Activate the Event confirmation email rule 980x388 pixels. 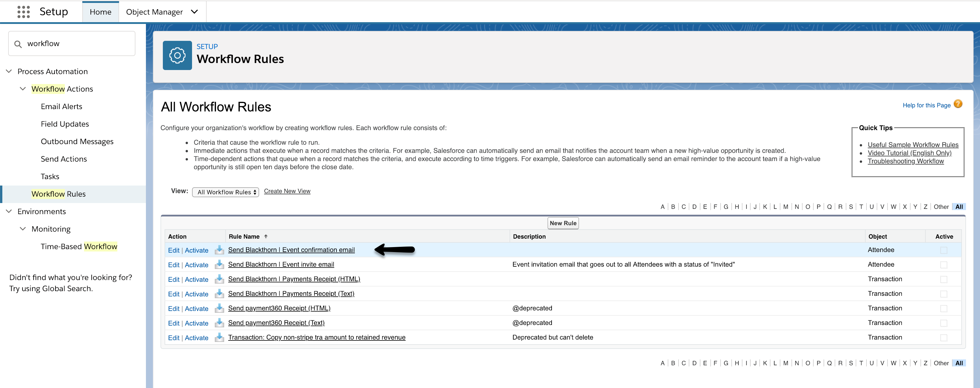tap(196, 250)
